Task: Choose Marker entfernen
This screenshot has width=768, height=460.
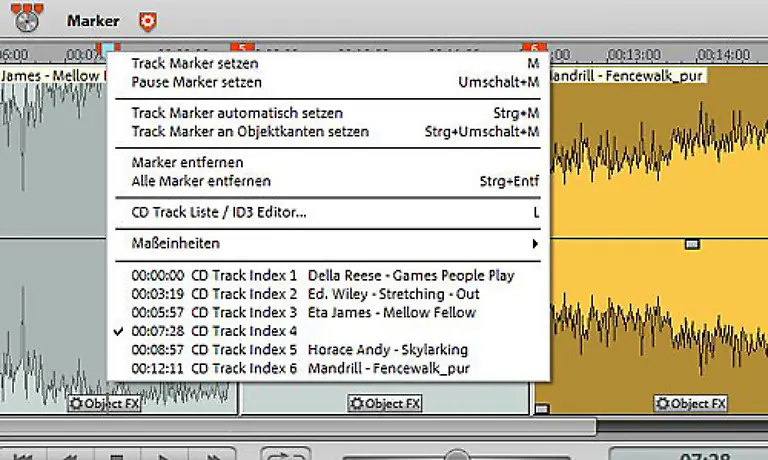Action: pyautogui.click(x=328, y=162)
